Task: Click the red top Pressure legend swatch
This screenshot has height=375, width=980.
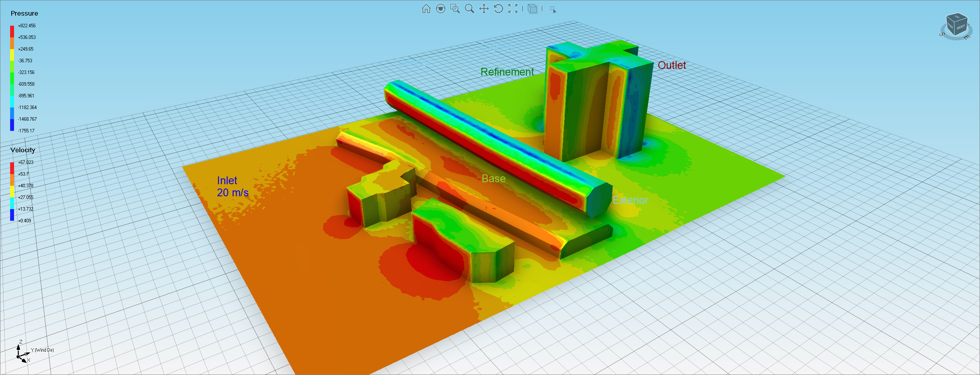Action: pos(12,31)
